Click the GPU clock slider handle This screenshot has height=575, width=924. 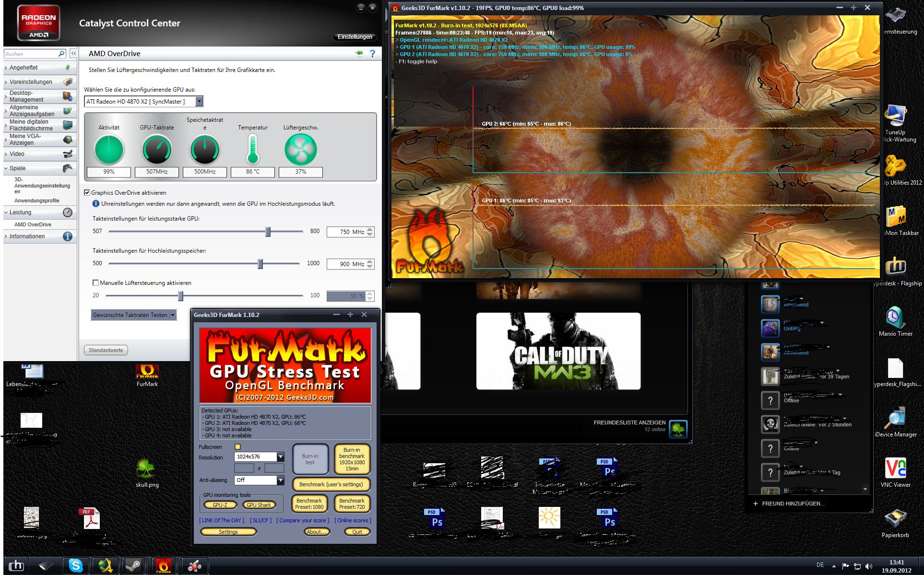(268, 232)
